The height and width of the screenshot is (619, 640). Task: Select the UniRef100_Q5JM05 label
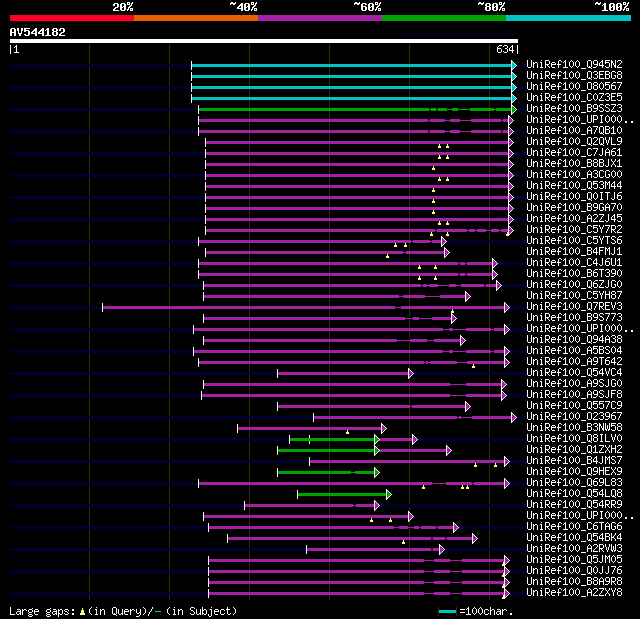(x=574, y=560)
